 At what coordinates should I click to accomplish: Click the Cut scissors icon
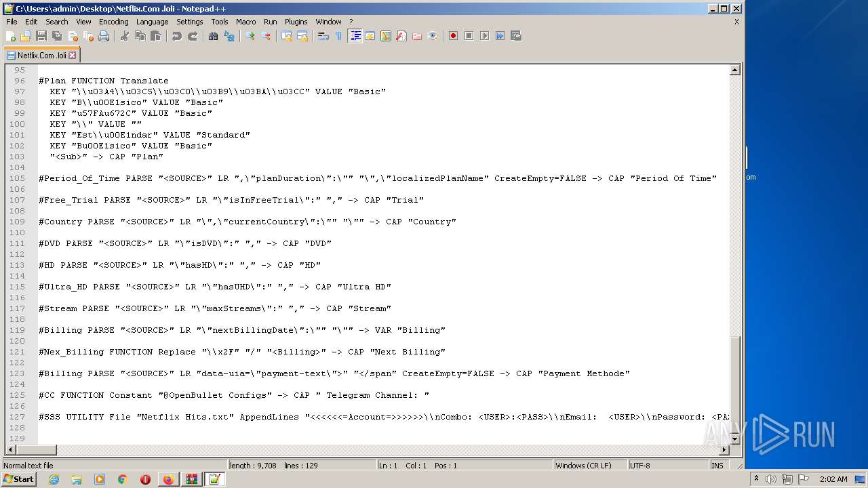pyautogui.click(x=125, y=36)
